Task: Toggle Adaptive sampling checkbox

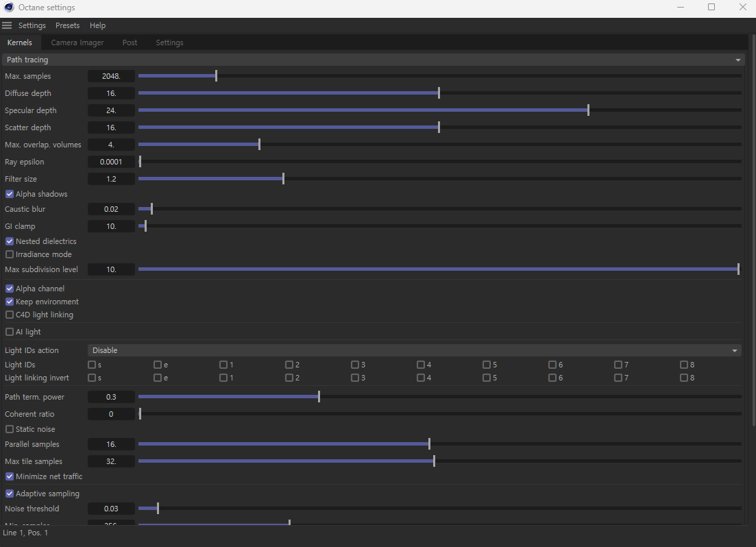Action: [10, 494]
